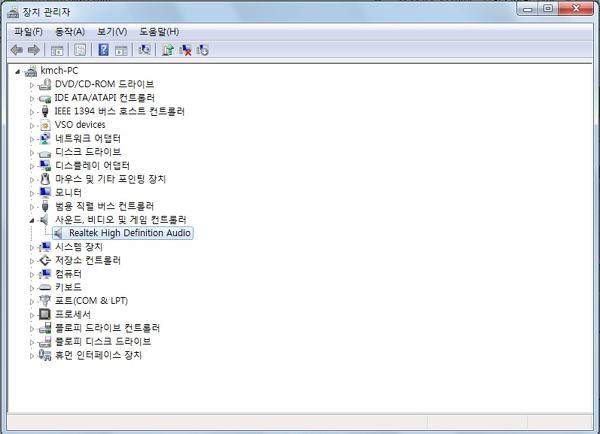
Task: Scan for hardware changes icon
Action: tap(144, 50)
